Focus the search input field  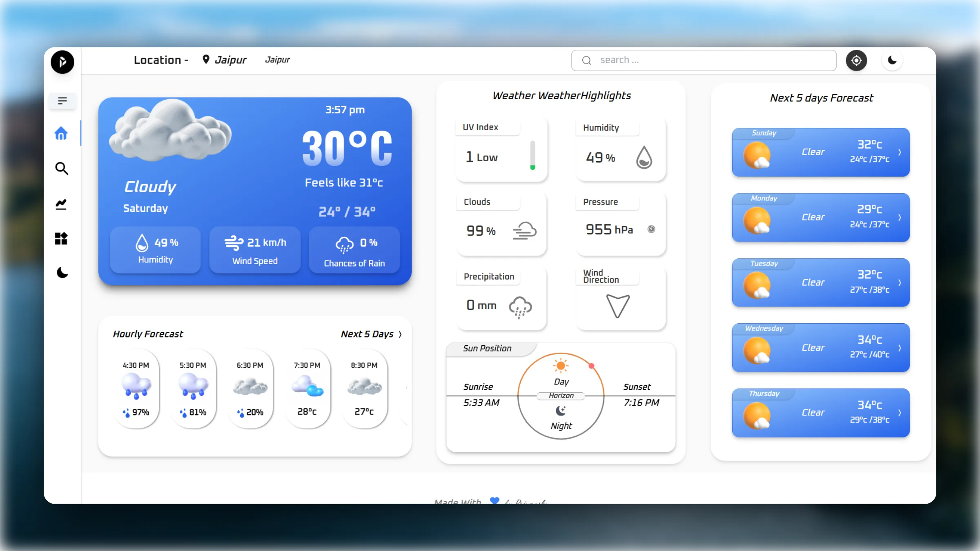tap(704, 60)
